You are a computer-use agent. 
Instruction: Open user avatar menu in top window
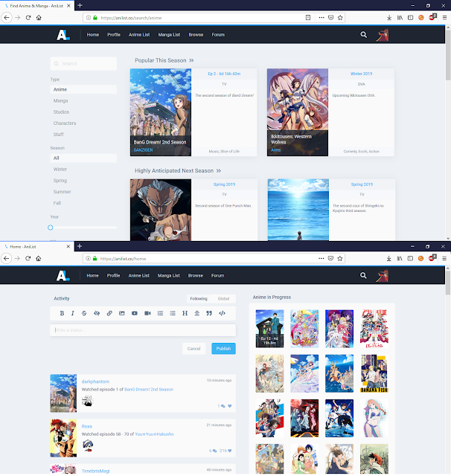(x=383, y=35)
